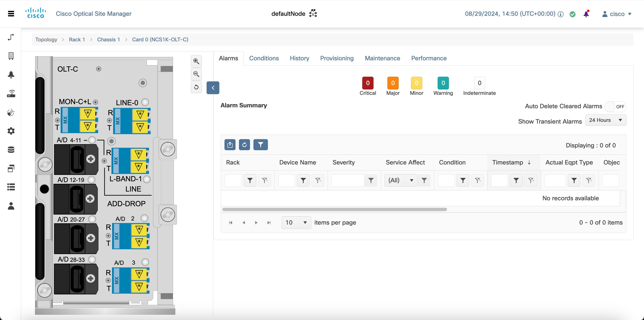Open the cisco user dropdown

pos(617,14)
